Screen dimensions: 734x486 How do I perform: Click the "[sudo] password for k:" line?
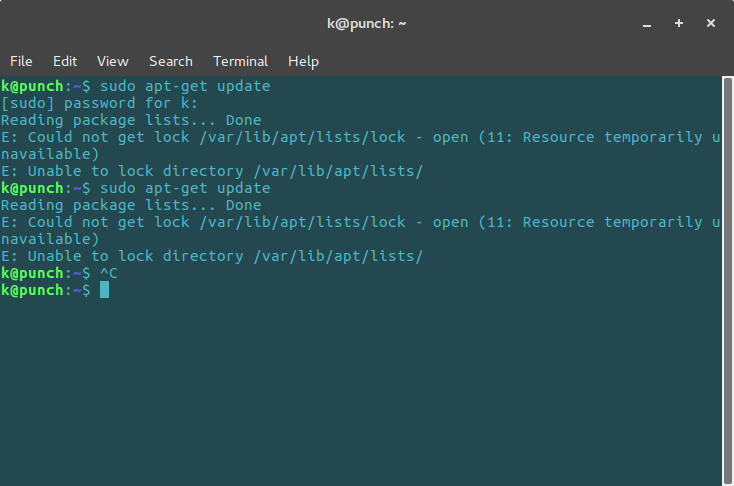tap(99, 103)
